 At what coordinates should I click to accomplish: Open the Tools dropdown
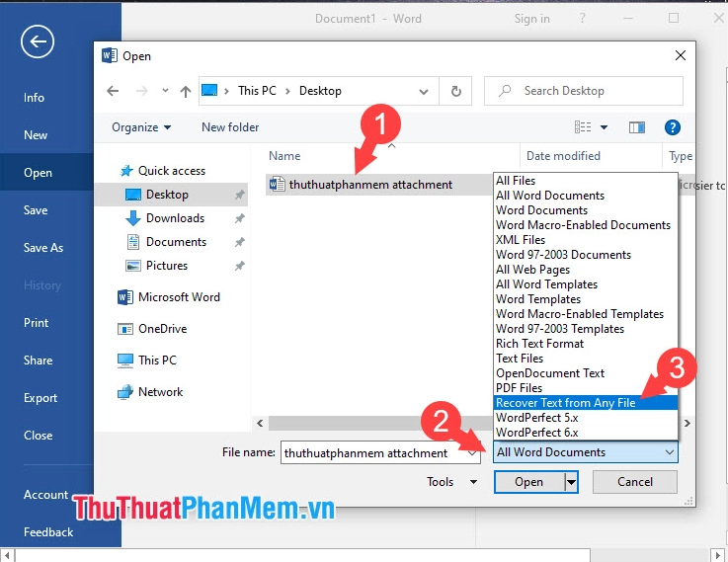(451, 482)
